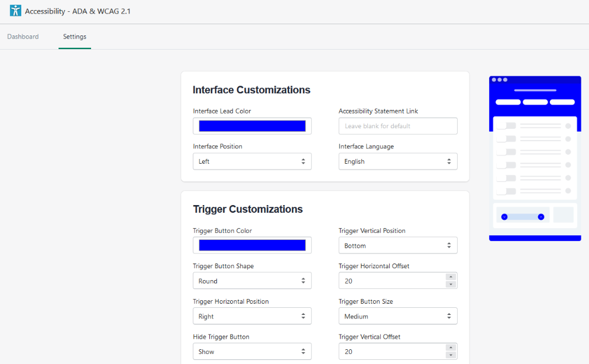This screenshot has width=589, height=364.
Task: Open the Hide Trigger Button dropdown
Action: coord(252,352)
